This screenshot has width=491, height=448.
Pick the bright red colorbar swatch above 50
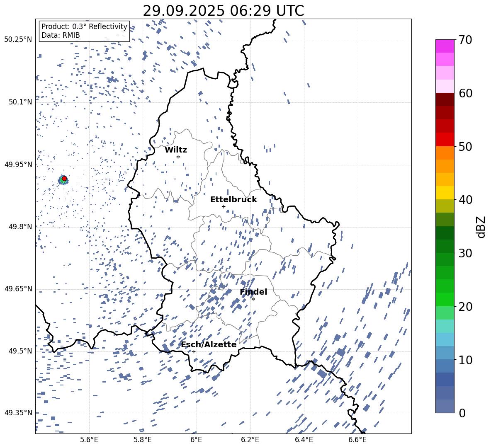click(x=445, y=139)
